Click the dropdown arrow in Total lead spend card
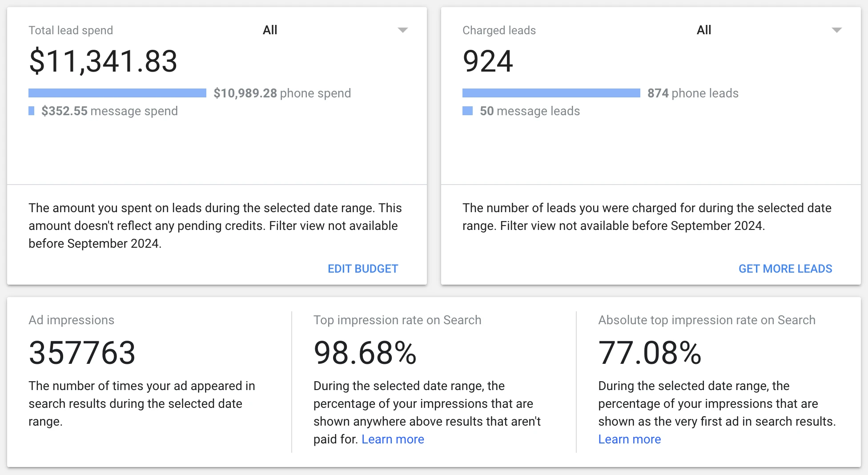868x475 pixels. pyautogui.click(x=402, y=30)
